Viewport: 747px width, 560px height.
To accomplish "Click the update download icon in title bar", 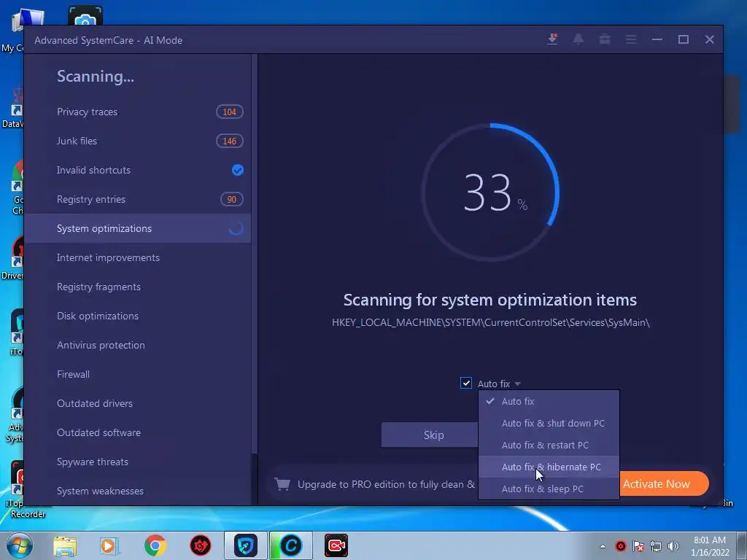I will 552,39.
